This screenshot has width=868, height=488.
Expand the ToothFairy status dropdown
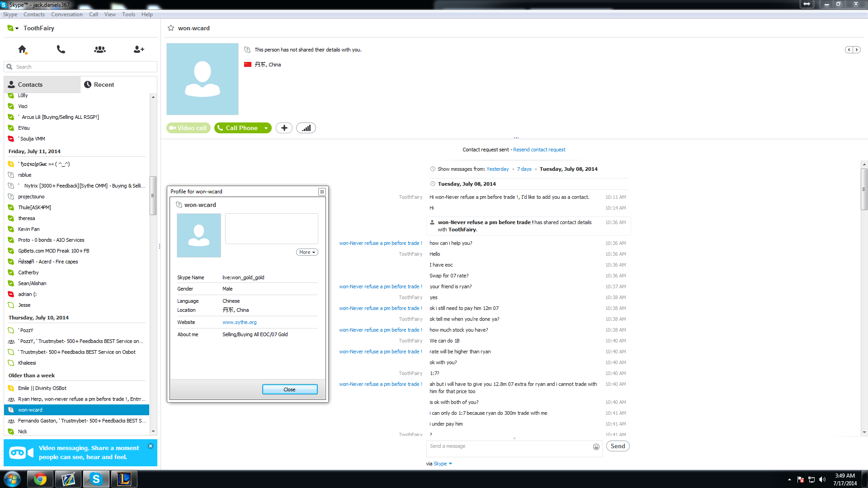(17, 28)
